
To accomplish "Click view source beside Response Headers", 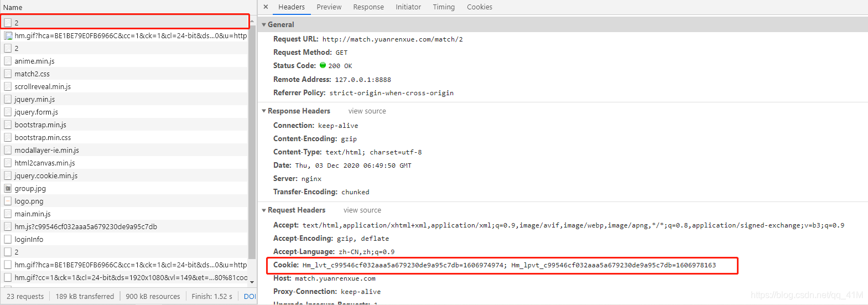I will coord(367,111).
